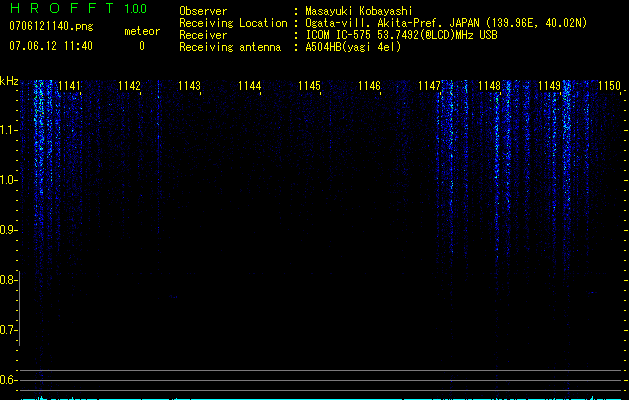This screenshot has width=629, height=400.
Task: Click time marker 1143
Action: 189,86
